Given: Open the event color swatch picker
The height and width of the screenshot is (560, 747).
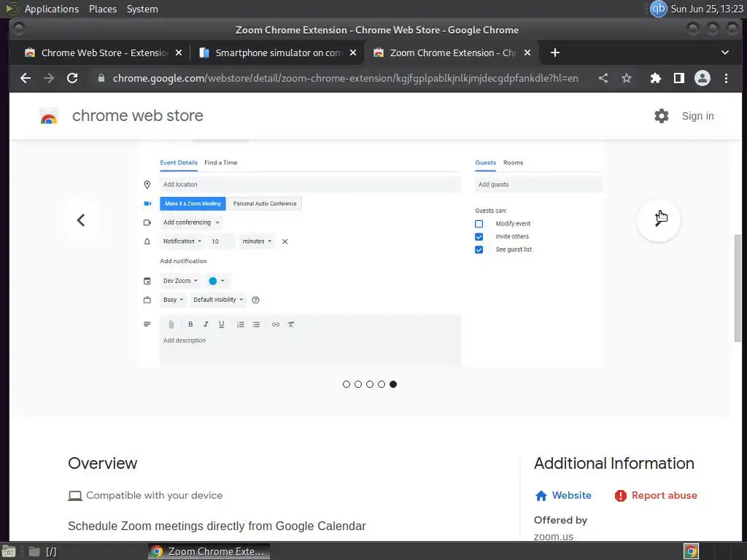Looking at the screenshot, I should (217, 281).
